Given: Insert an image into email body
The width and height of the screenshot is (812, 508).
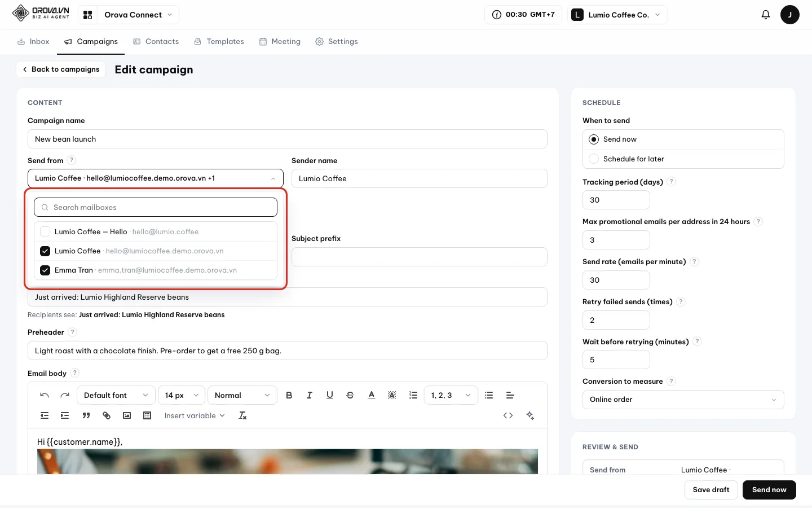Looking at the screenshot, I should (127, 415).
